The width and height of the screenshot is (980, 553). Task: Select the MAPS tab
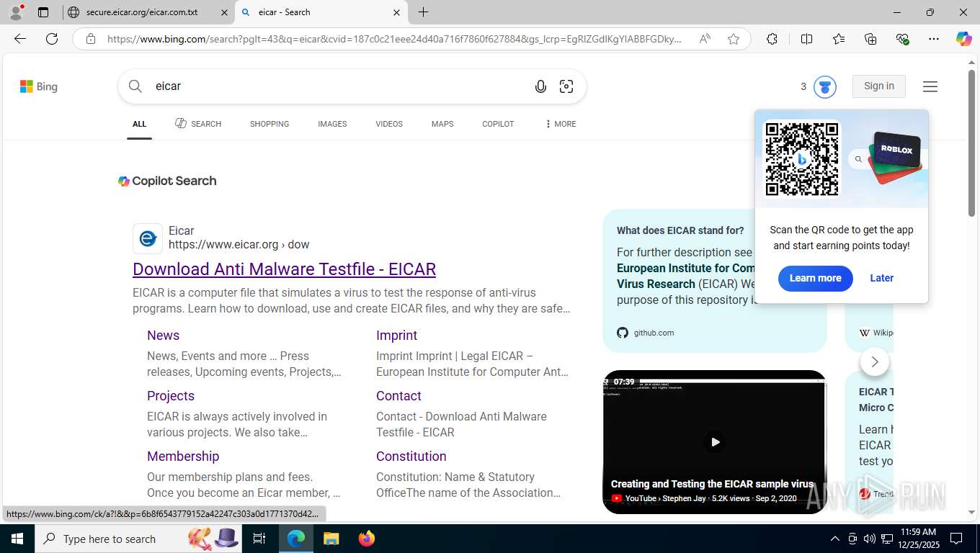tap(442, 124)
